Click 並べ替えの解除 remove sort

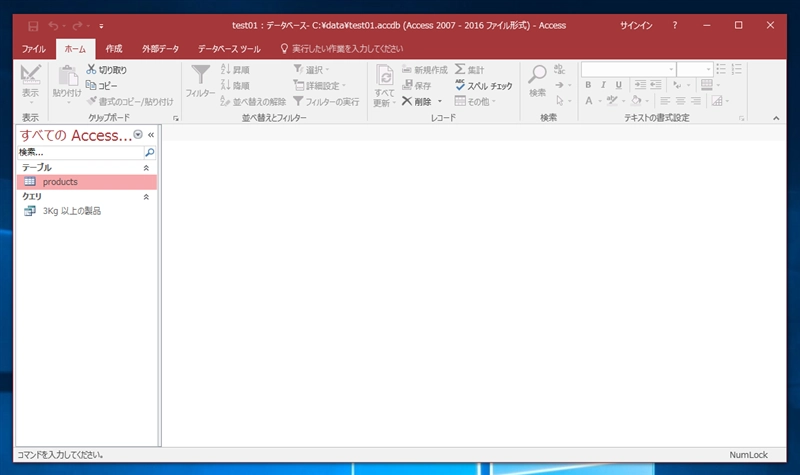point(253,102)
